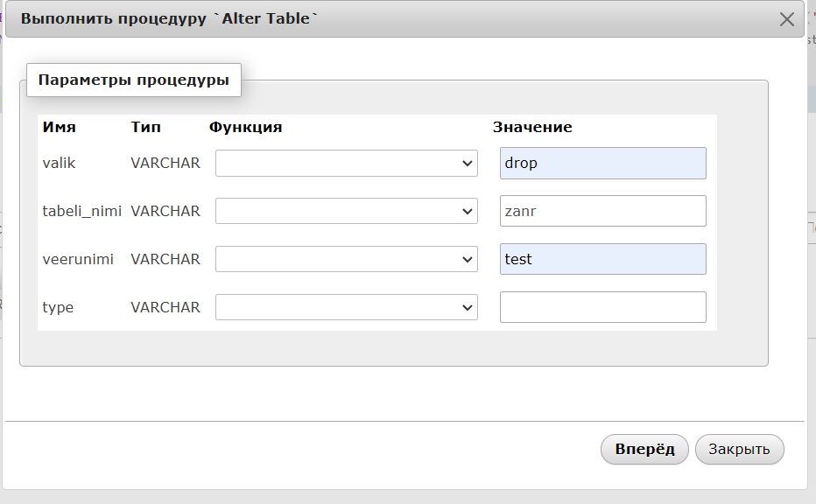The image size is (816, 504).
Task: Expand the function dropdown for tabeli_nimi
Action: coord(347,211)
